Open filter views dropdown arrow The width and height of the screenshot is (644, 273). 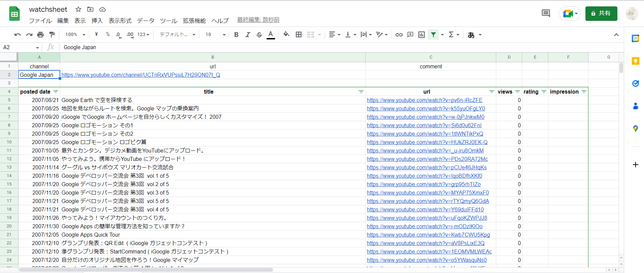pos(442,35)
